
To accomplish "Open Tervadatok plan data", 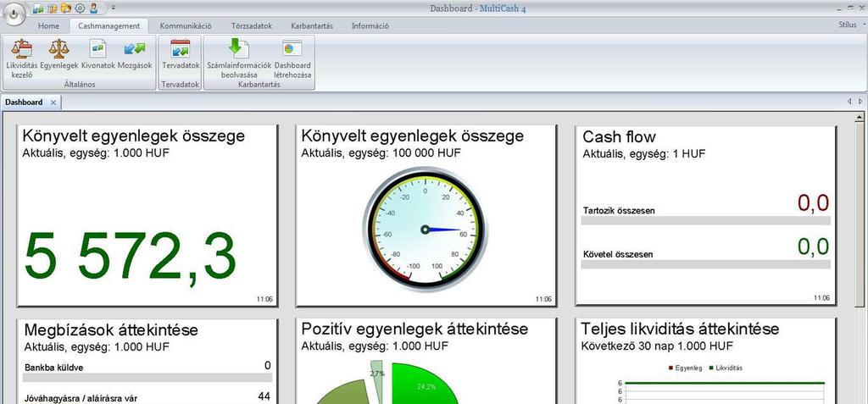I will tap(181, 54).
